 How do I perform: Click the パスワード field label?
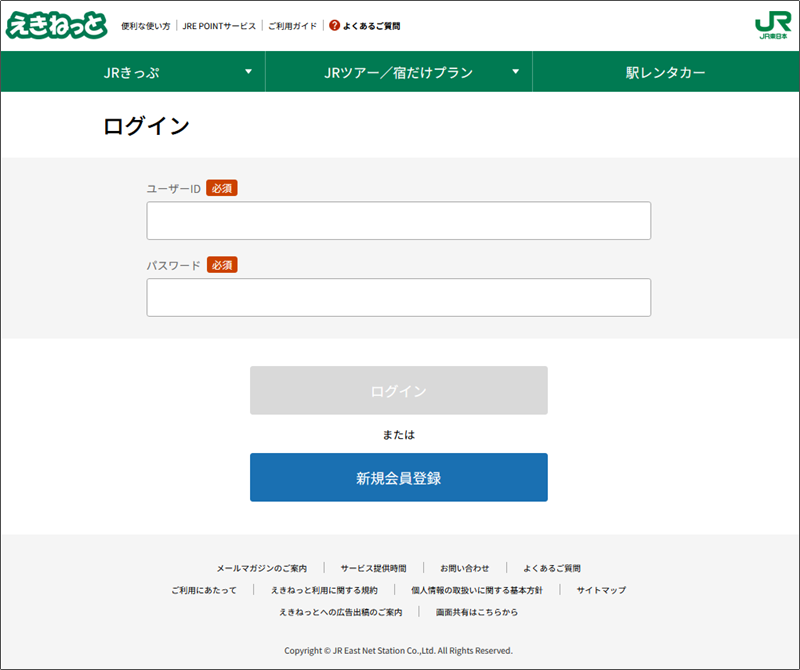pos(173,265)
